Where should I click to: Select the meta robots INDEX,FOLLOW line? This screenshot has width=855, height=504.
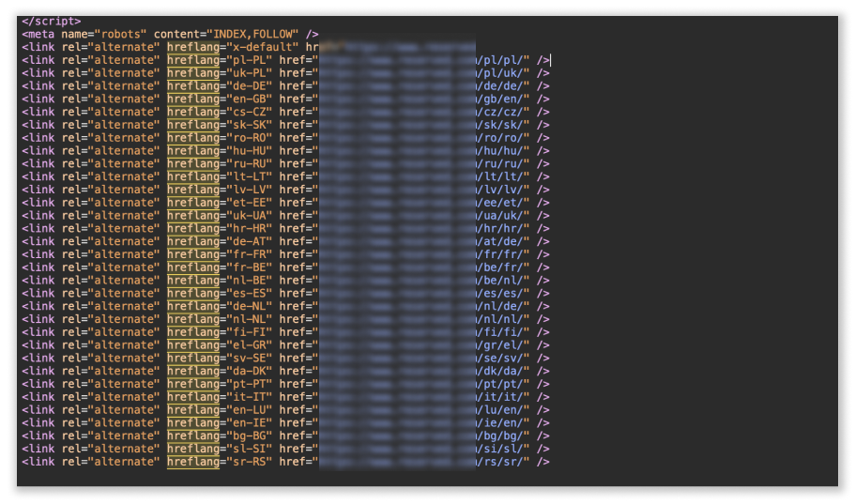[x=170, y=35]
